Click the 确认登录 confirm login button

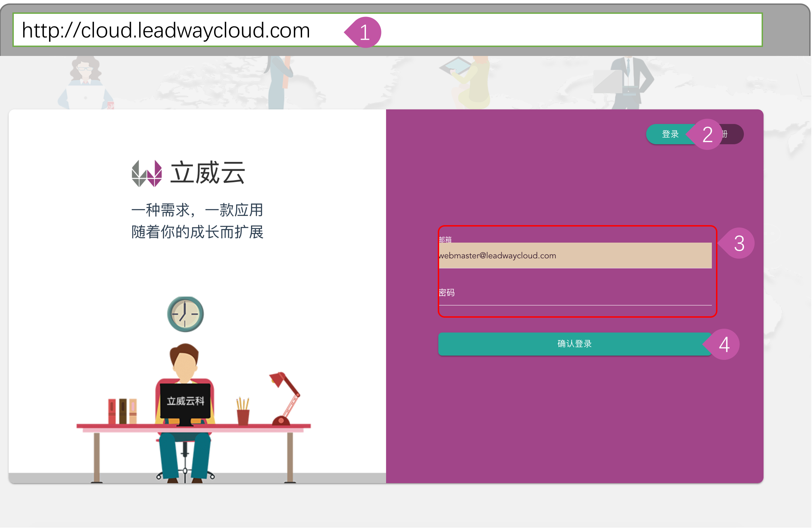coord(575,344)
